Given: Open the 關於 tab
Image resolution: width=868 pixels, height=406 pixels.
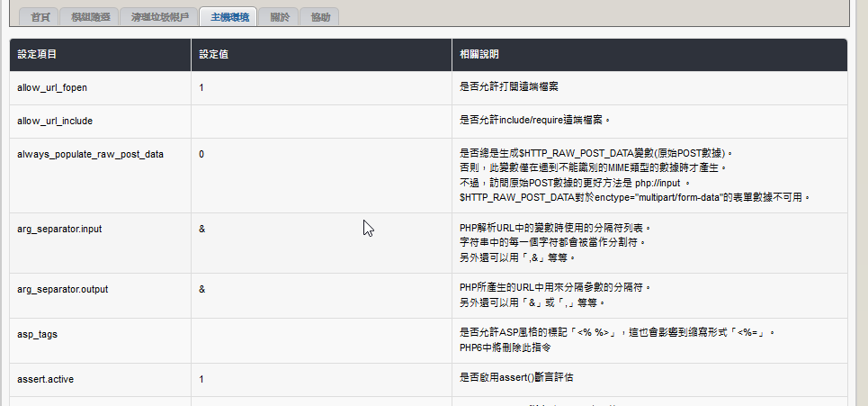Looking at the screenshot, I should click(279, 17).
